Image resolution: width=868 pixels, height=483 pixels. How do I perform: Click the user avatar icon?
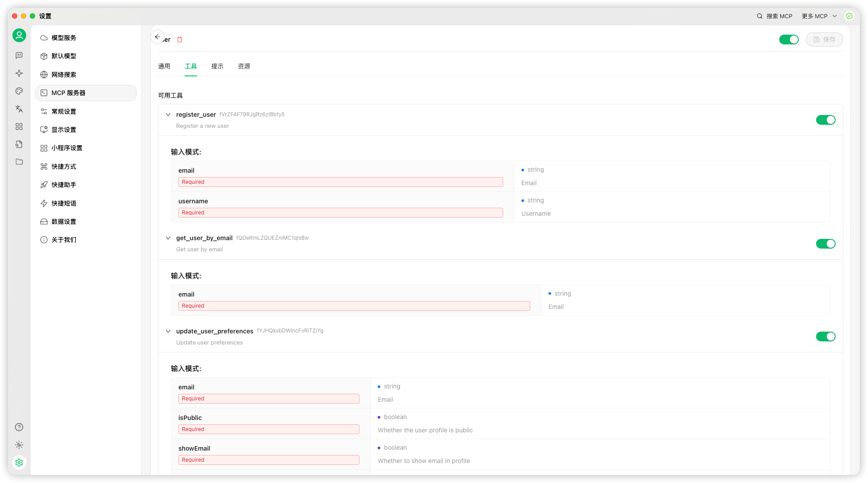tap(19, 36)
